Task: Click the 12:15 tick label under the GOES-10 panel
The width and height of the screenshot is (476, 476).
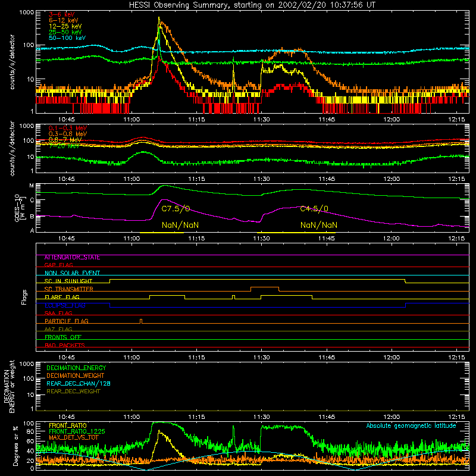Action: pyautogui.click(x=456, y=239)
